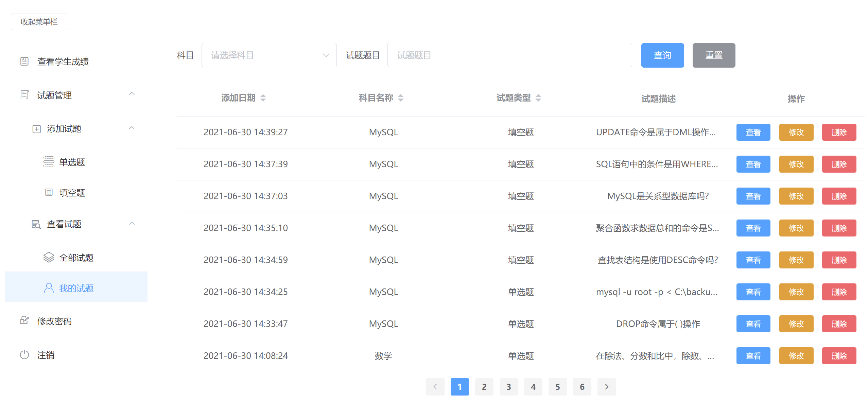Select 填空题 menu item
This screenshot has height=403, width=868.
pyautogui.click(x=76, y=193)
